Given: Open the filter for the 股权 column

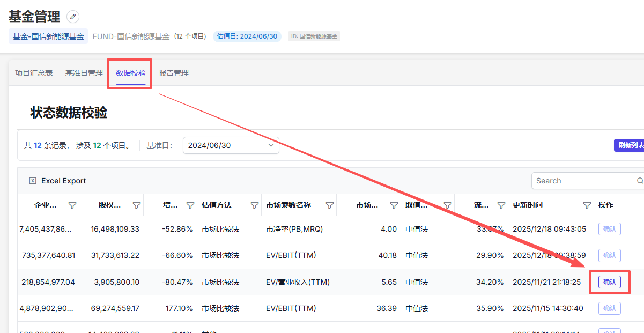Looking at the screenshot, I should (137, 205).
